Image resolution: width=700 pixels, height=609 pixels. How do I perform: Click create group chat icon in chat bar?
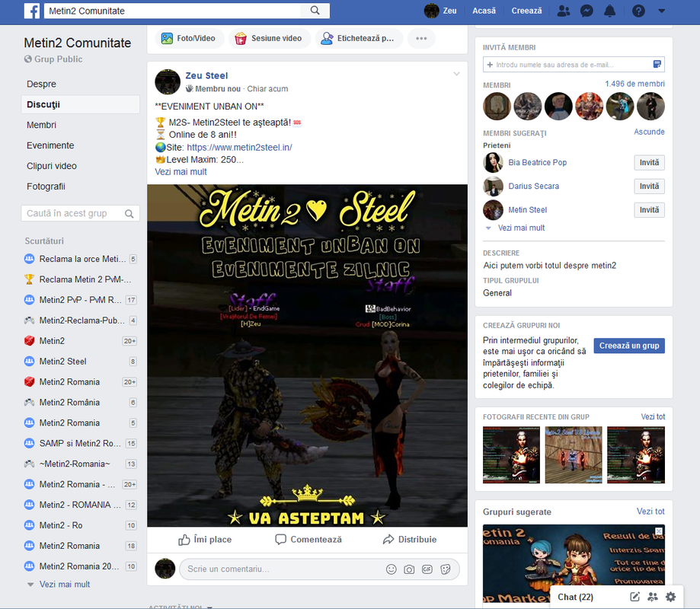pos(653,597)
